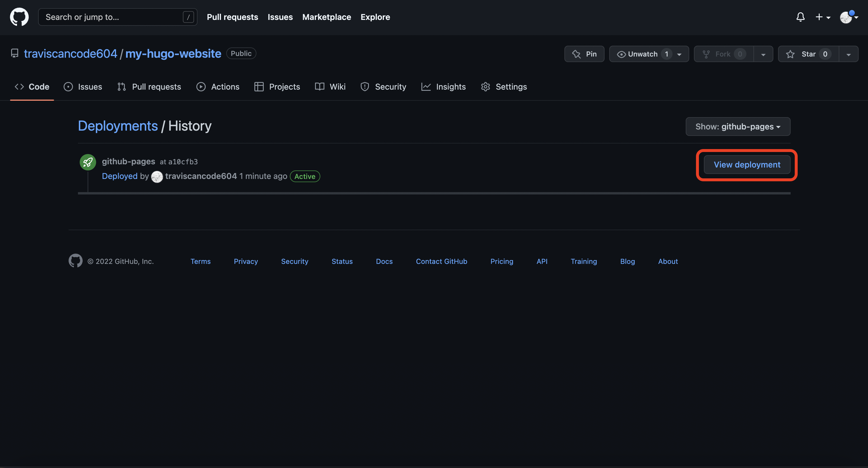Viewport: 868px width, 468px height.
Task: Open Status footer link
Action: [342, 261]
